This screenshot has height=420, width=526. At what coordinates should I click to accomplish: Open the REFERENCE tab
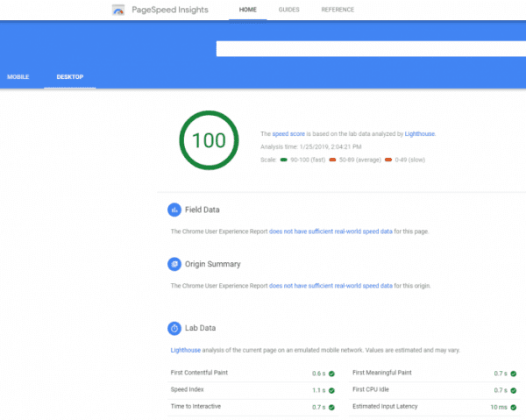(338, 10)
